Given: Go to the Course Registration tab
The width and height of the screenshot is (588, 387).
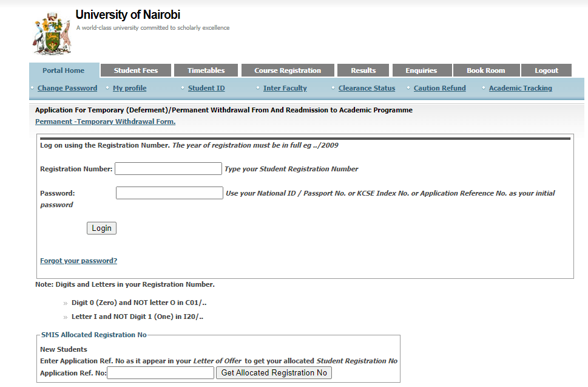Looking at the screenshot, I should pos(288,70).
